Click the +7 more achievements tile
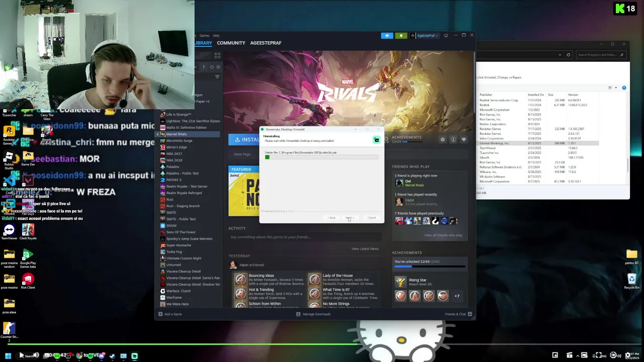Screen dimensions: 644x362 click(x=457, y=296)
